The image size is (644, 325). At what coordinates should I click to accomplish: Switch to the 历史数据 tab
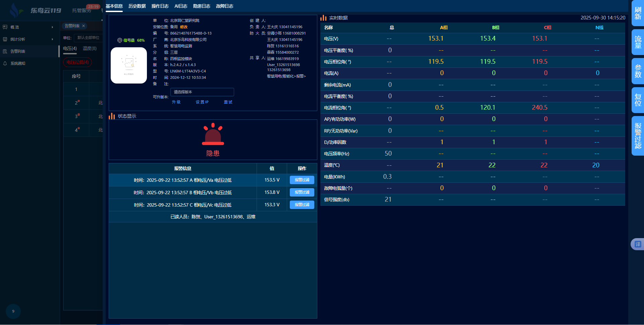pos(137,6)
